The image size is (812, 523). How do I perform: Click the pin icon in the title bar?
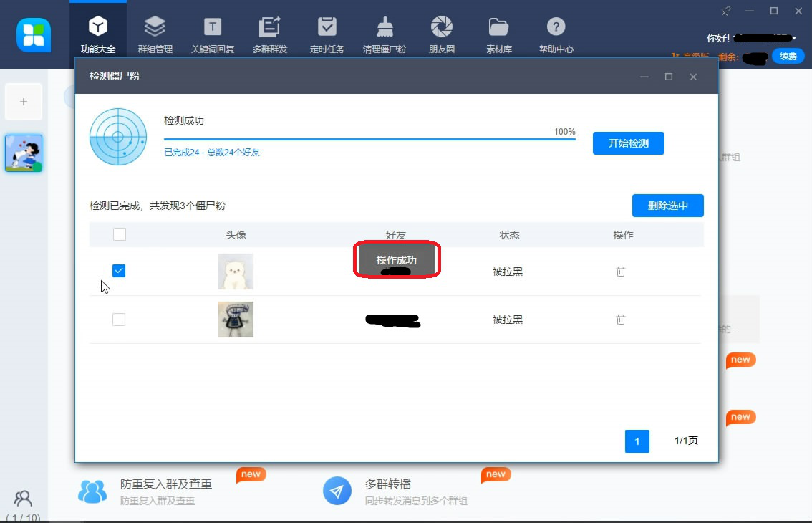725,11
